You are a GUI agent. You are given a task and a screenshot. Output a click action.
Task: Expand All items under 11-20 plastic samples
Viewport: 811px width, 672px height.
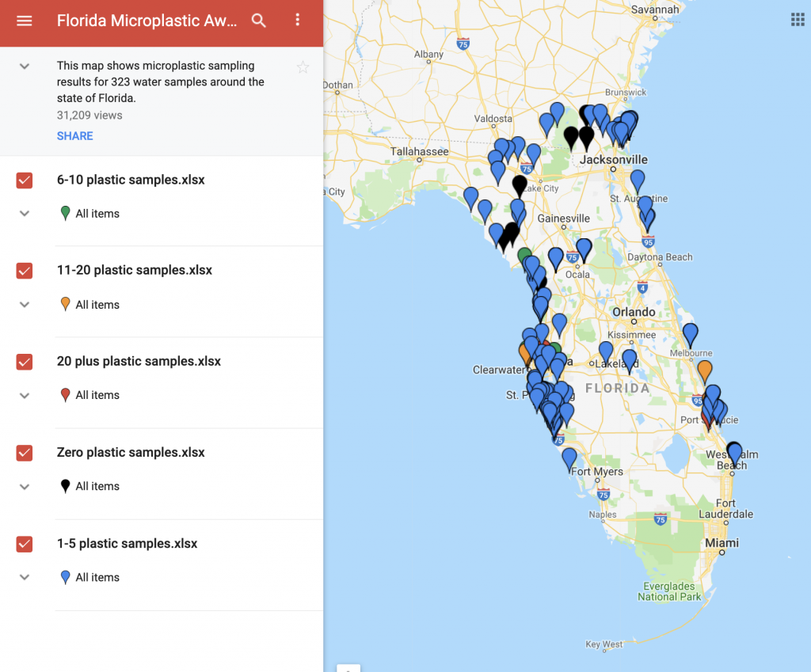[x=25, y=305]
